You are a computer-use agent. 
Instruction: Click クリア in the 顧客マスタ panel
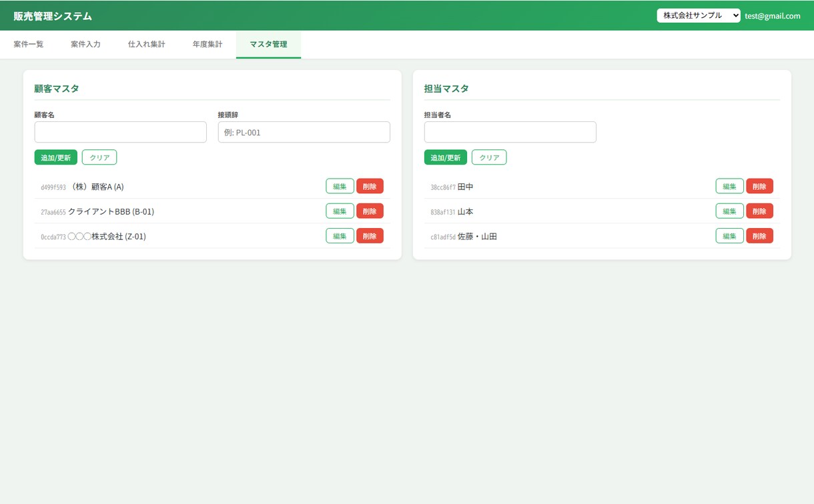(99, 157)
